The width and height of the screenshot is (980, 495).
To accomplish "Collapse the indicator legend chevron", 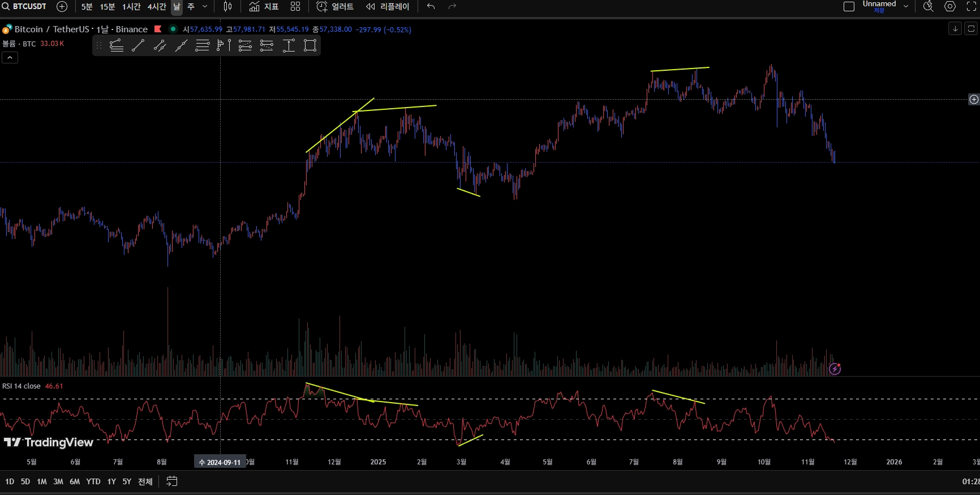I will pos(10,58).
